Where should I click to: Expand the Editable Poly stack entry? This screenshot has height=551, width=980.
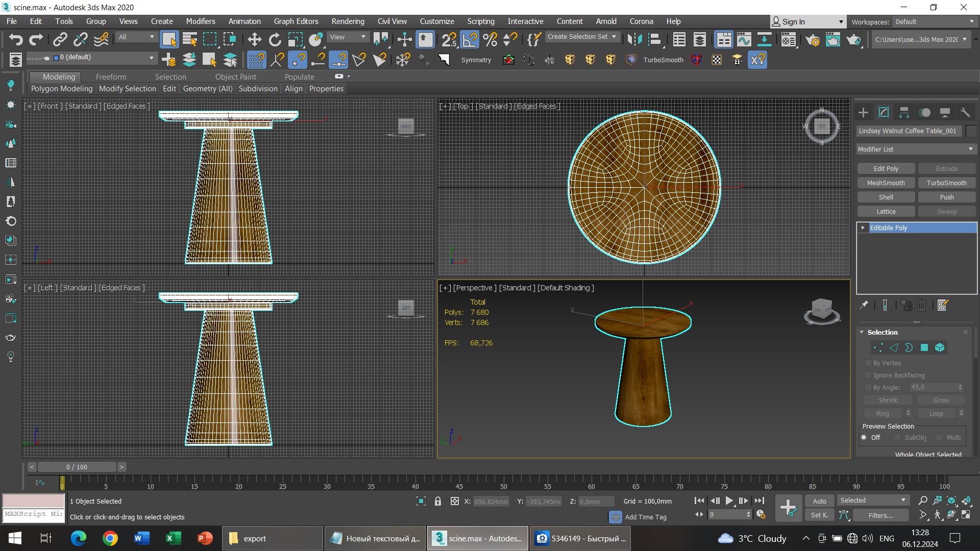pyautogui.click(x=863, y=228)
